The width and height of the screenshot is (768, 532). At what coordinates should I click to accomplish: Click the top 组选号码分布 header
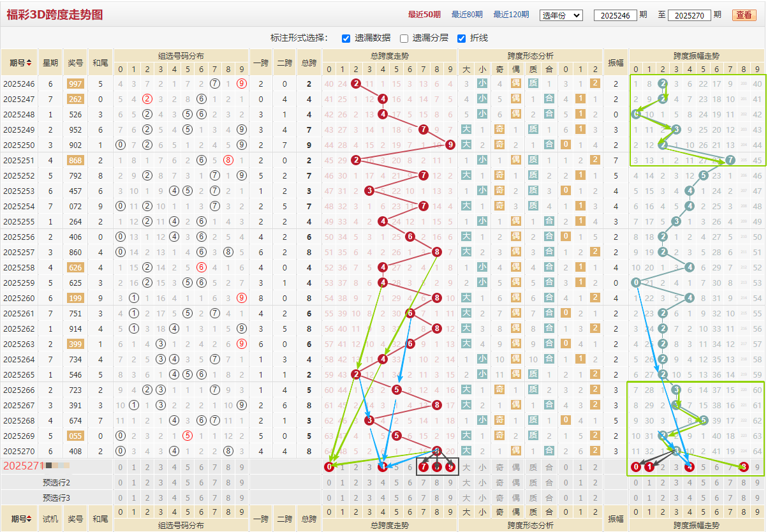coord(181,56)
